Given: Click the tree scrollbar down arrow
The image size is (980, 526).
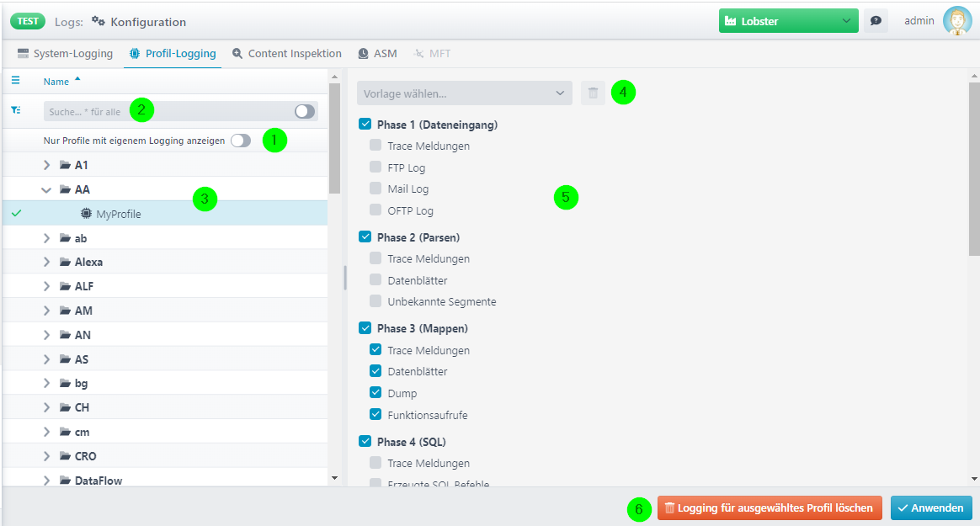Looking at the screenshot, I should [x=334, y=479].
